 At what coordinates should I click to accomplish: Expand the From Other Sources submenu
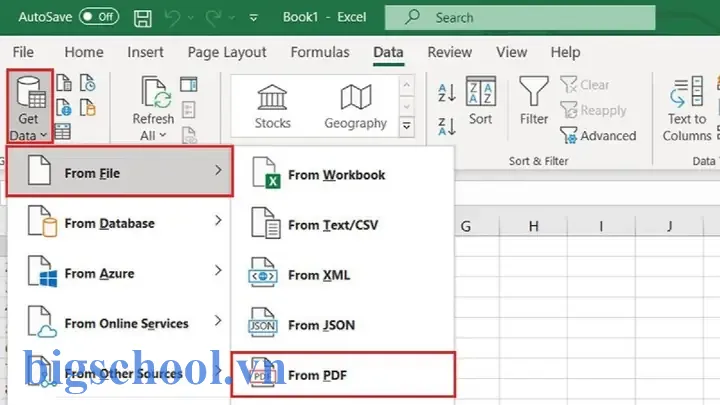pyautogui.click(x=119, y=372)
